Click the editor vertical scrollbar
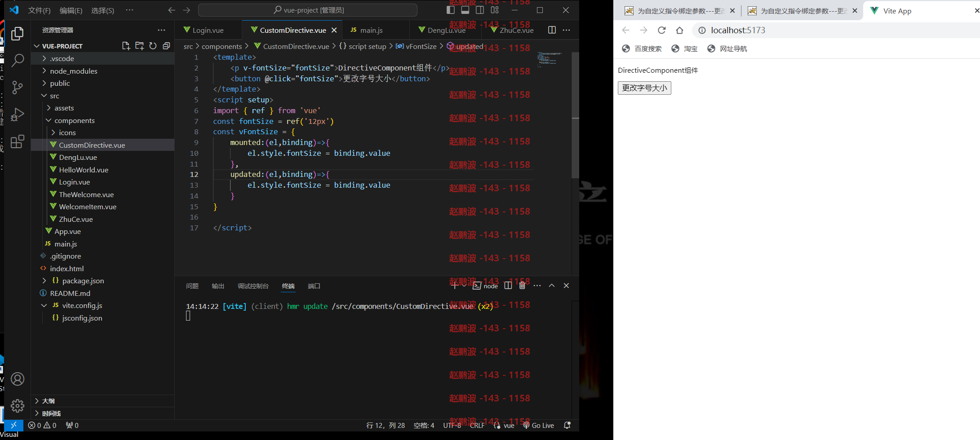980x440 pixels. click(x=575, y=116)
